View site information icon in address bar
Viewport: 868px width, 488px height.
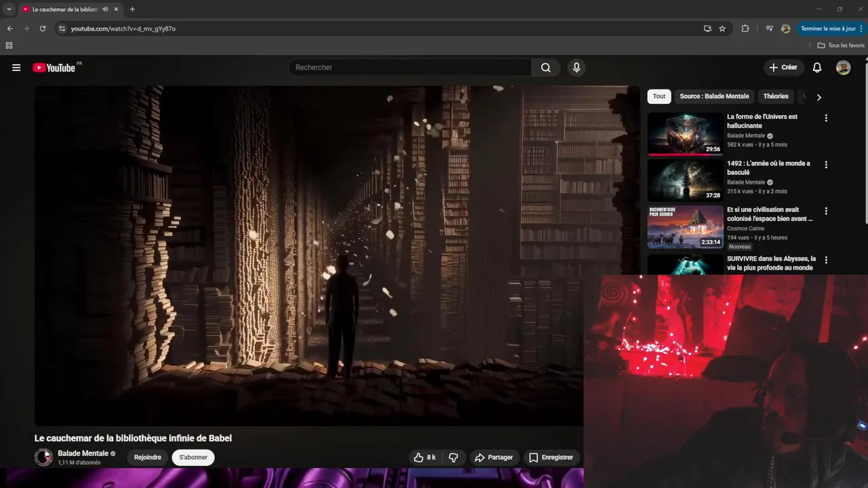[62, 28]
